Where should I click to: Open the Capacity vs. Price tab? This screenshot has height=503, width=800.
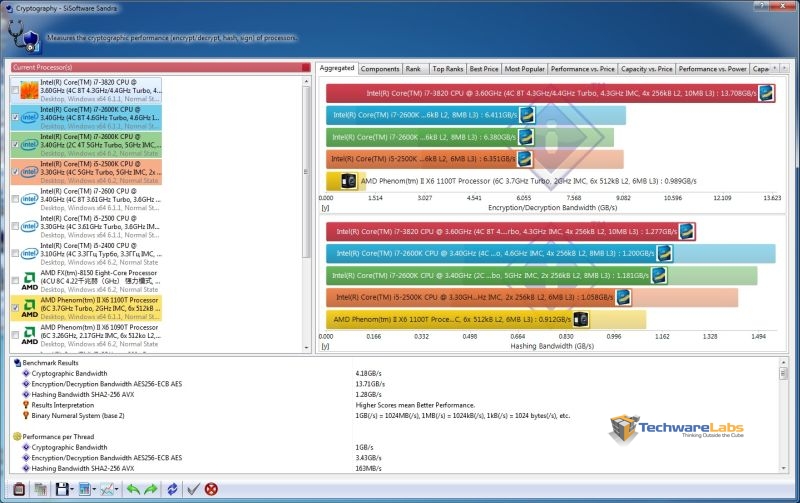coord(646,69)
